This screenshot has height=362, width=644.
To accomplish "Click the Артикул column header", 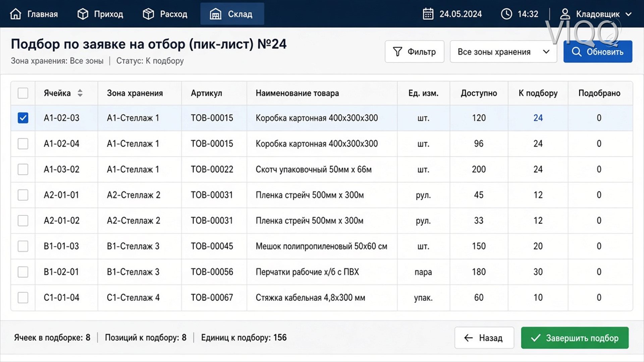I will coord(206,93).
